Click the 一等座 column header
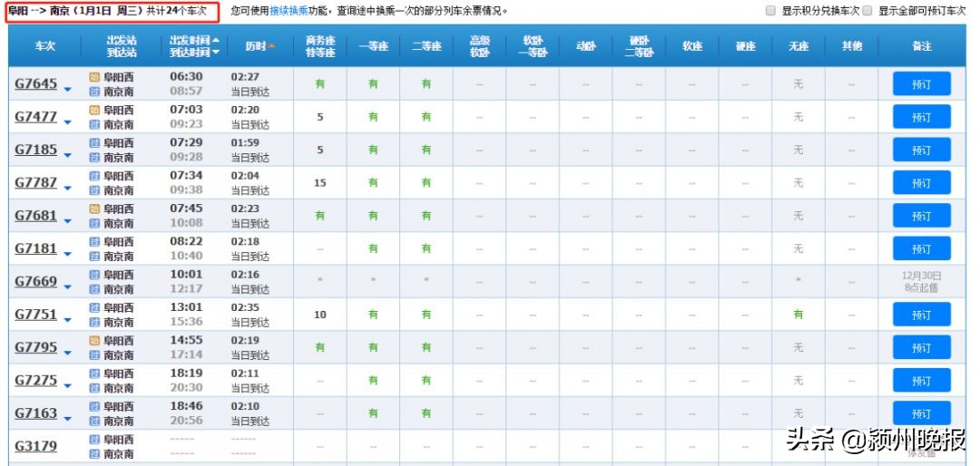Viewport: 980px width, 466px height. click(x=373, y=46)
